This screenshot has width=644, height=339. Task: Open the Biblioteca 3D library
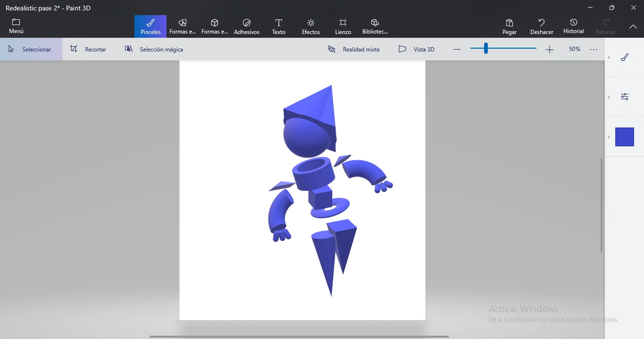coord(375,26)
